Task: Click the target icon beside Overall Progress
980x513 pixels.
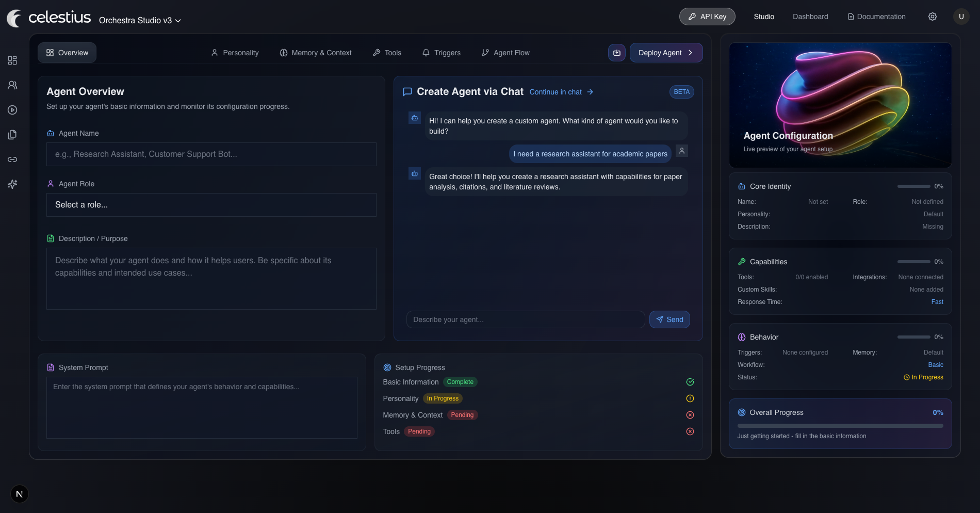Action: [x=742, y=412]
